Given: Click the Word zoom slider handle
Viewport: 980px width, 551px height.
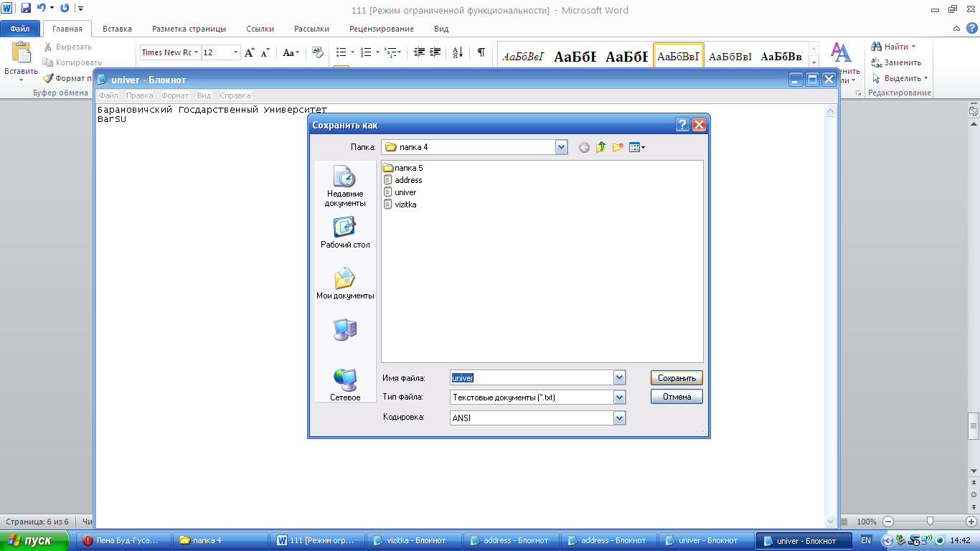Looking at the screenshot, I should point(930,522).
